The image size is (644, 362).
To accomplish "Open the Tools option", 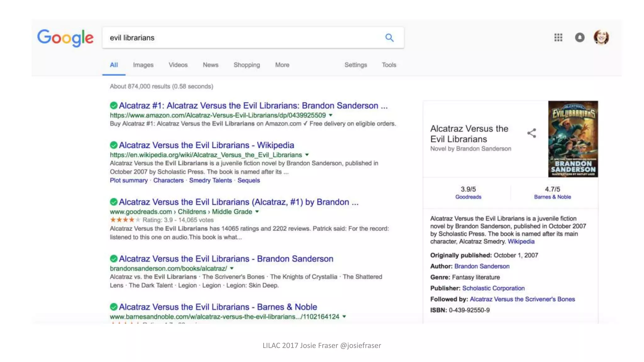I will [x=389, y=65].
